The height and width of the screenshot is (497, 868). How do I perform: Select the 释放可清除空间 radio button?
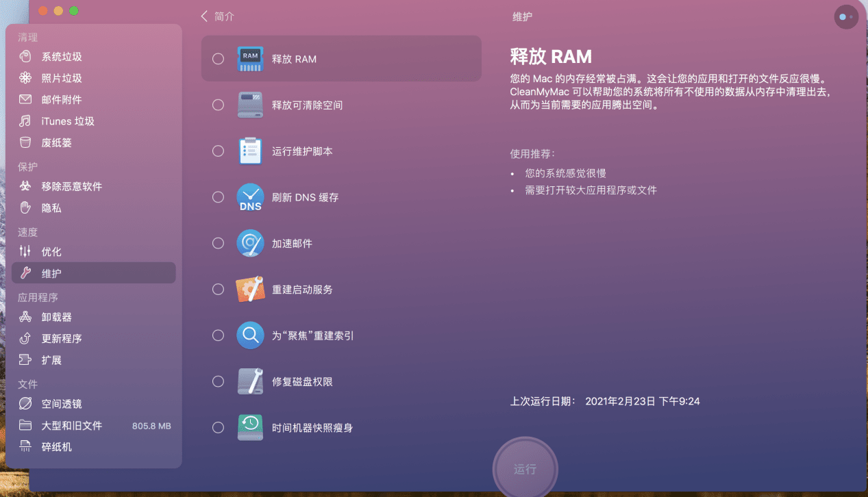point(218,105)
